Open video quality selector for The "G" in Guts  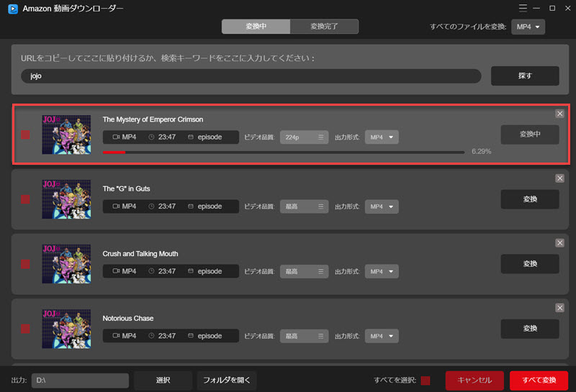[304, 206]
